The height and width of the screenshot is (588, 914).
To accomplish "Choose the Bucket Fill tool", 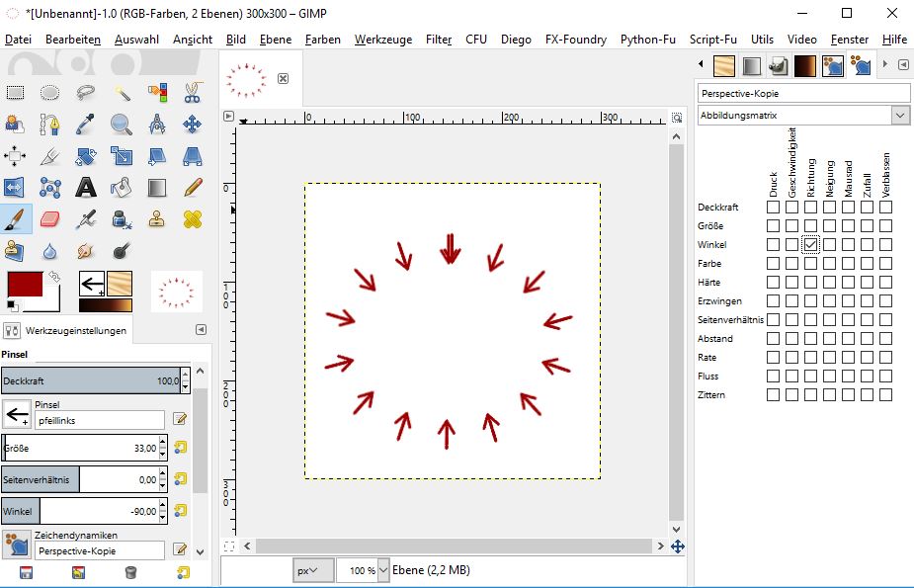I will (x=122, y=187).
